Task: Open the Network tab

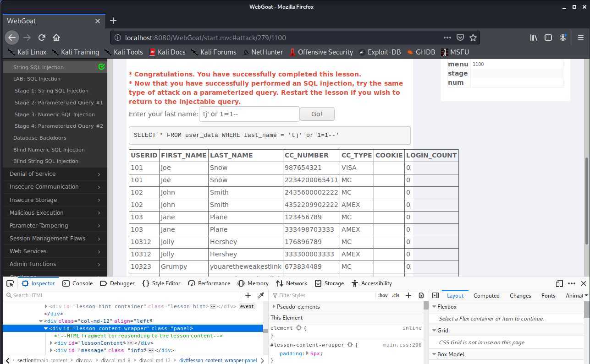Action: pyautogui.click(x=292, y=283)
